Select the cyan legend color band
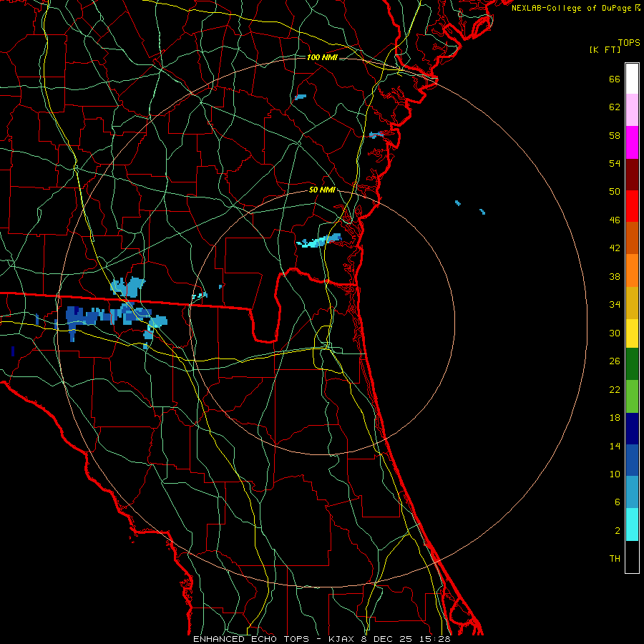644x644 pixels. click(632, 525)
